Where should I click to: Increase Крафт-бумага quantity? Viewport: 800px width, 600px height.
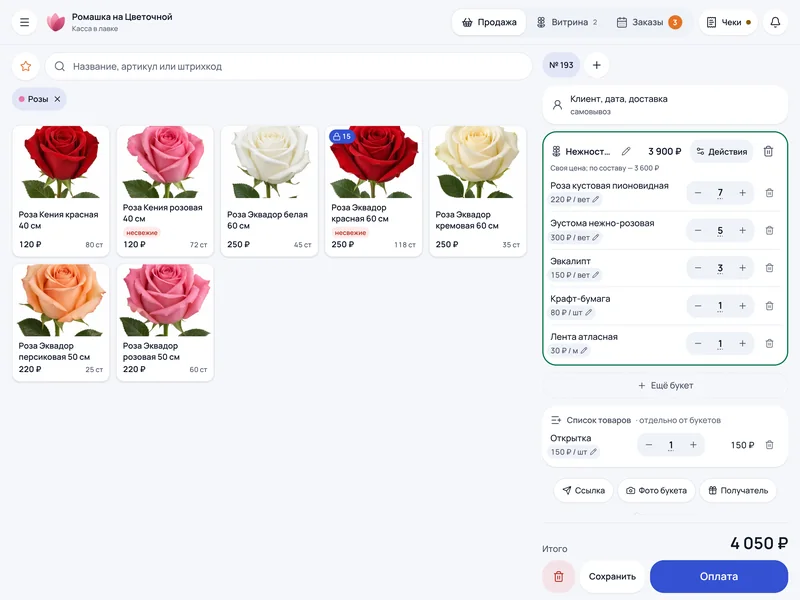[x=742, y=306]
